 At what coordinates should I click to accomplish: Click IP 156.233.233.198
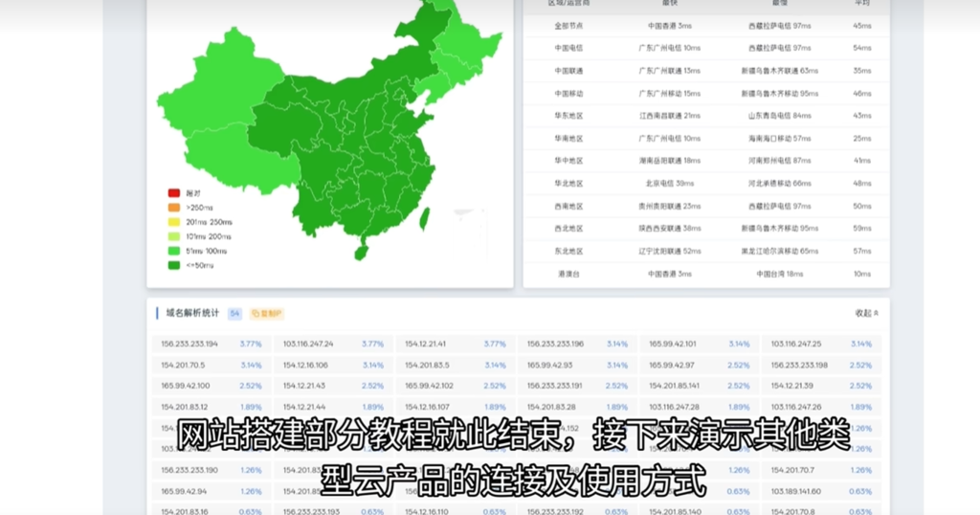(799, 365)
